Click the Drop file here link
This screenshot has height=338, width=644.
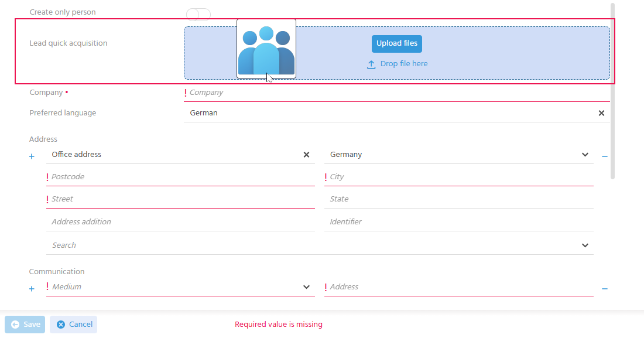[x=404, y=64]
